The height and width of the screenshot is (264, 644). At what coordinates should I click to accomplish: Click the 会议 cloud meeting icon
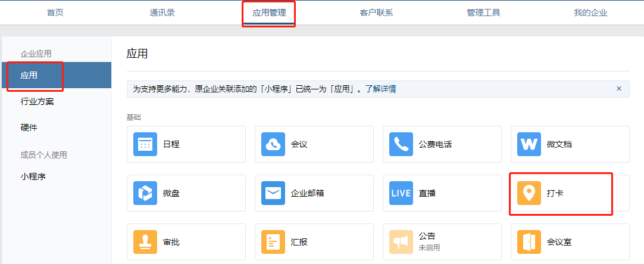(273, 144)
